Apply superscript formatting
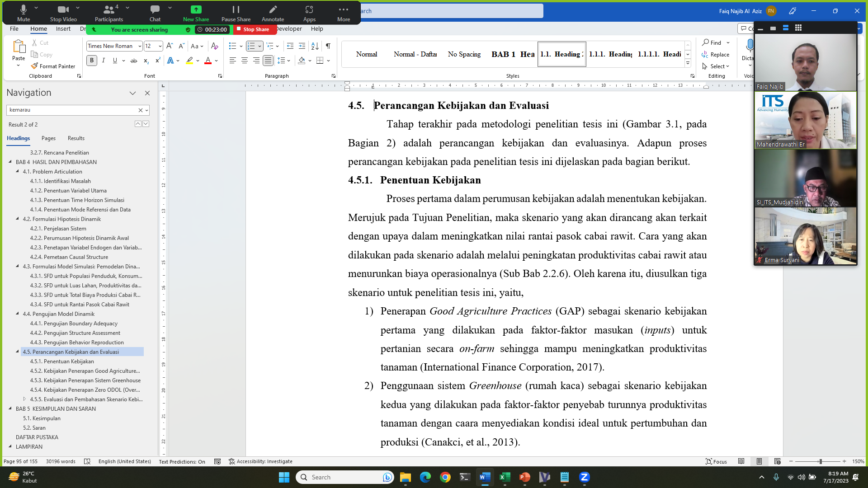Image resolution: width=868 pixels, height=488 pixels. 157,60
